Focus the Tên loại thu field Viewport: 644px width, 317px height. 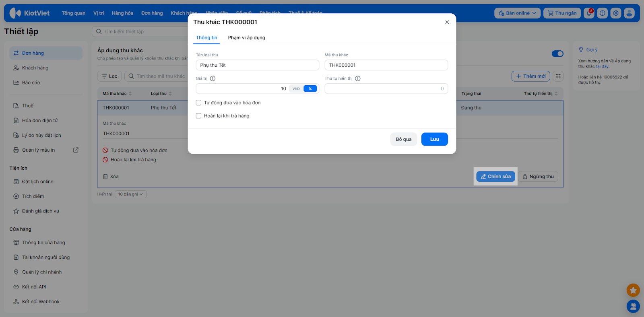tap(258, 65)
